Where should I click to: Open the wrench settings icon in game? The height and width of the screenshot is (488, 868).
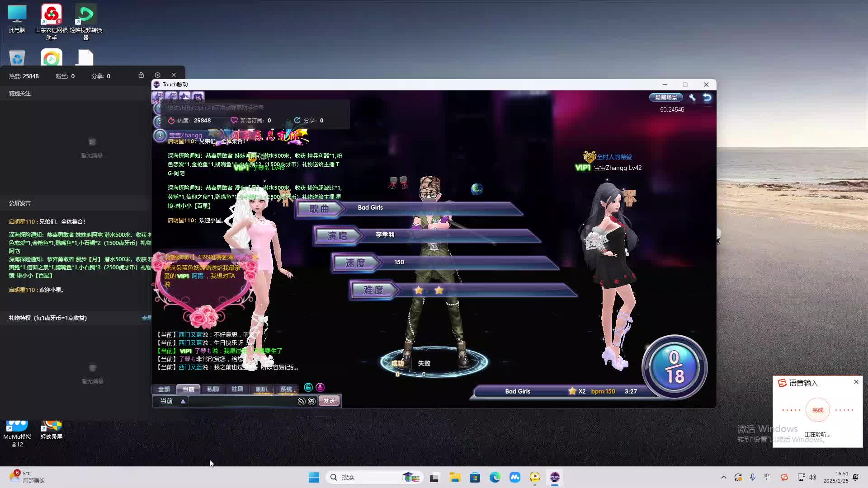[692, 97]
